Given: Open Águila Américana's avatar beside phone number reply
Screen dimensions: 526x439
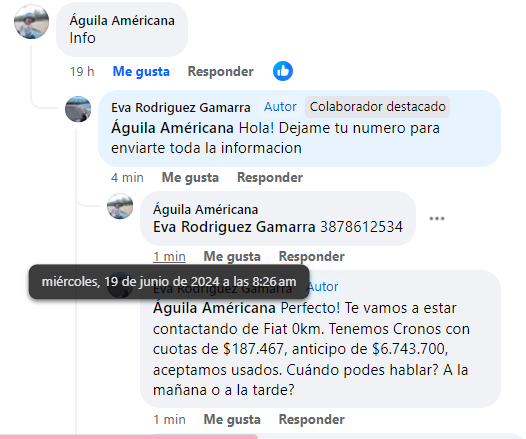Looking at the screenshot, I should pos(120,206).
